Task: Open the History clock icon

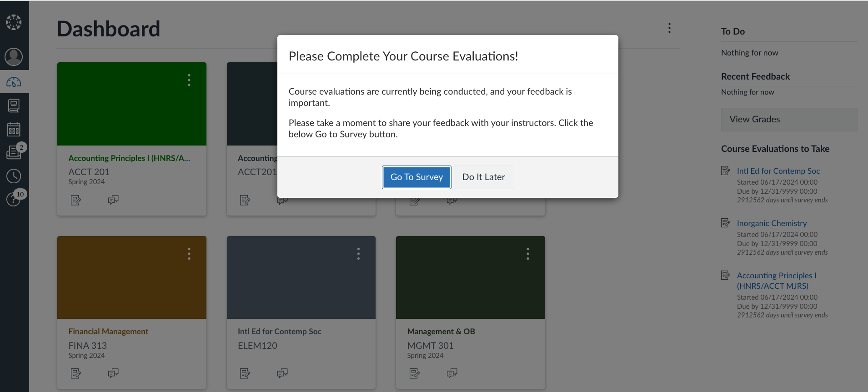Action: (x=14, y=176)
